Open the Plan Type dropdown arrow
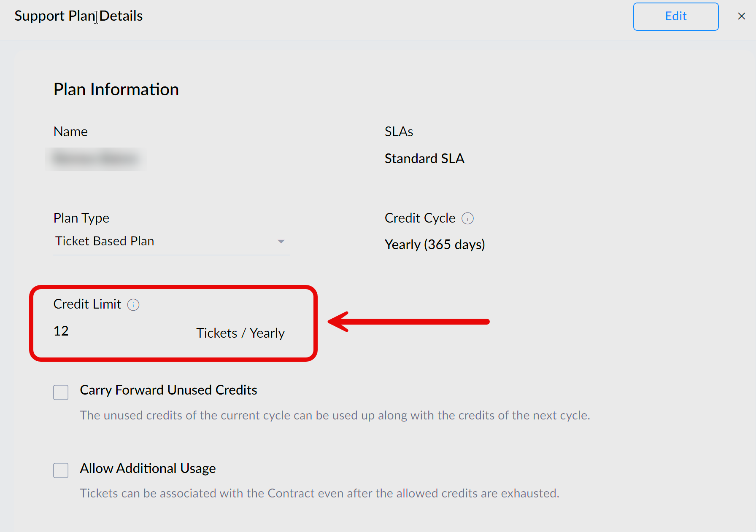The height and width of the screenshot is (532, 756). [x=281, y=242]
